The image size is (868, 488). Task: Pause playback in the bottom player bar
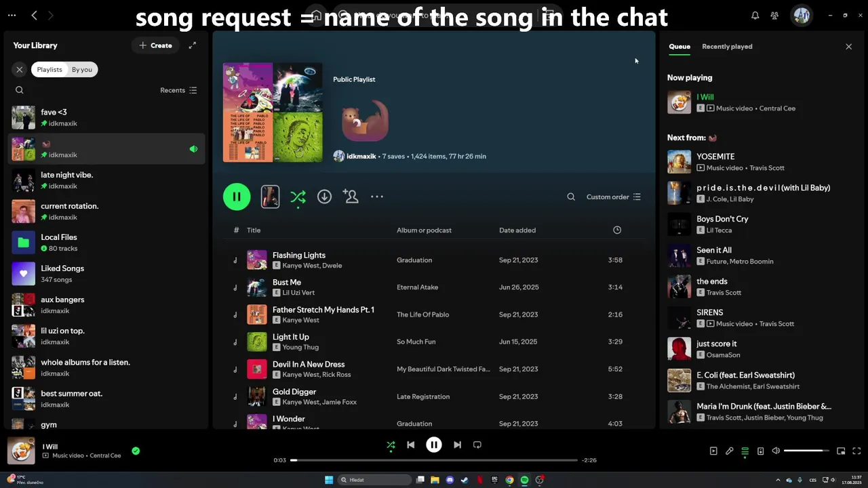tap(434, 445)
